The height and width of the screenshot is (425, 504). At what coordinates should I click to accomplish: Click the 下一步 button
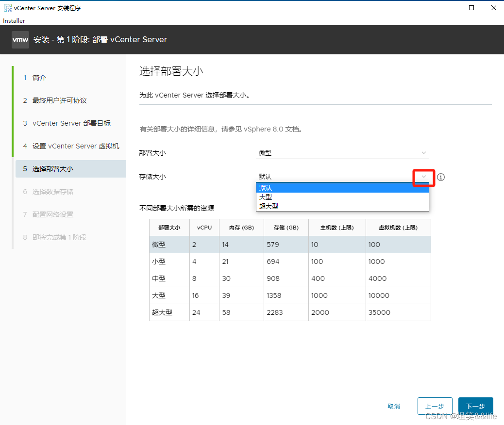(x=475, y=406)
